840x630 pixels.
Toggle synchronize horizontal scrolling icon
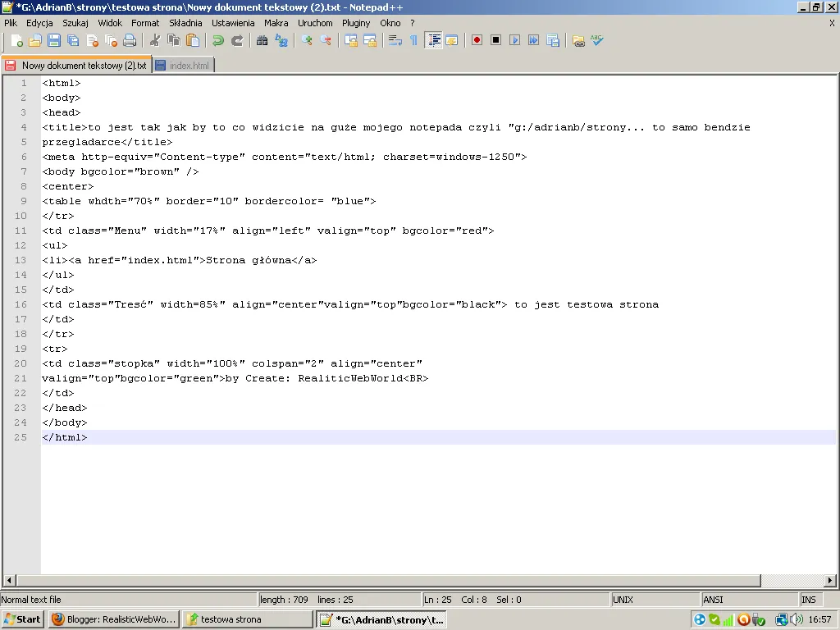[x=370, y=41]
